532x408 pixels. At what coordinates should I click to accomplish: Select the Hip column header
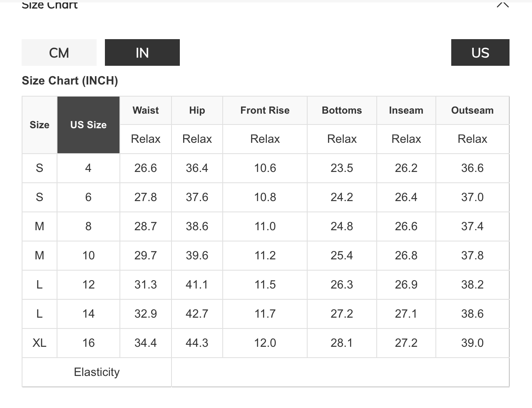(x=197, y=110)
